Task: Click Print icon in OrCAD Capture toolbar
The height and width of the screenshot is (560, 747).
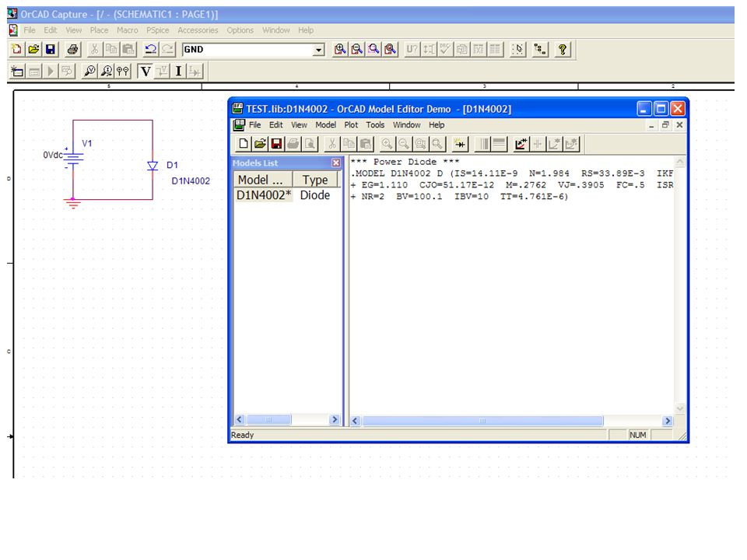Action: pos(73,49)
